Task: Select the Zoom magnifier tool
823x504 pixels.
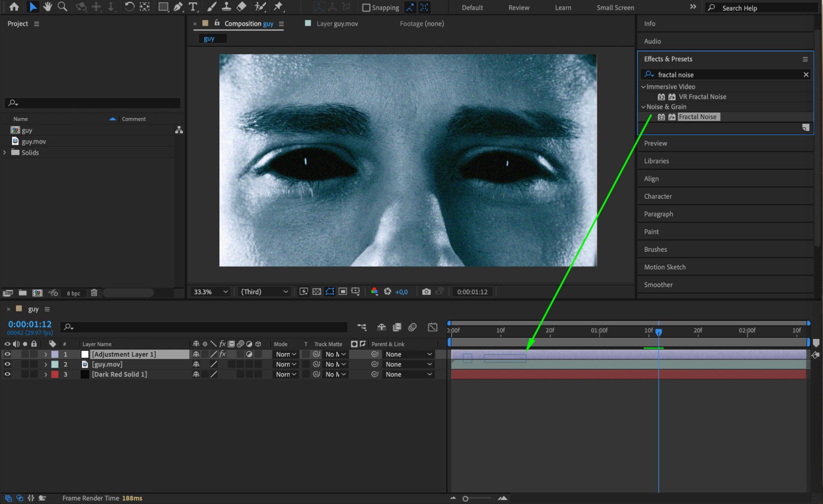Action: (63, 7)
